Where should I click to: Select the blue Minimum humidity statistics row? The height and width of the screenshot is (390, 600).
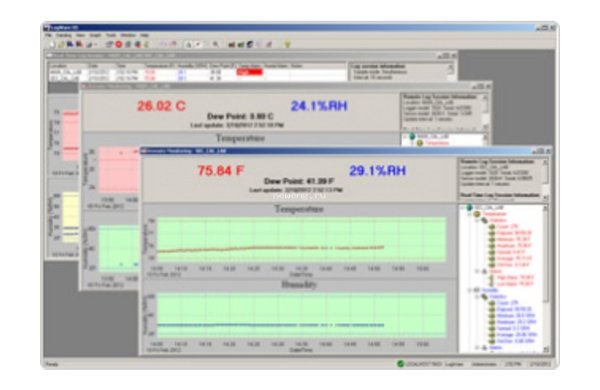(x=515, y=316)
